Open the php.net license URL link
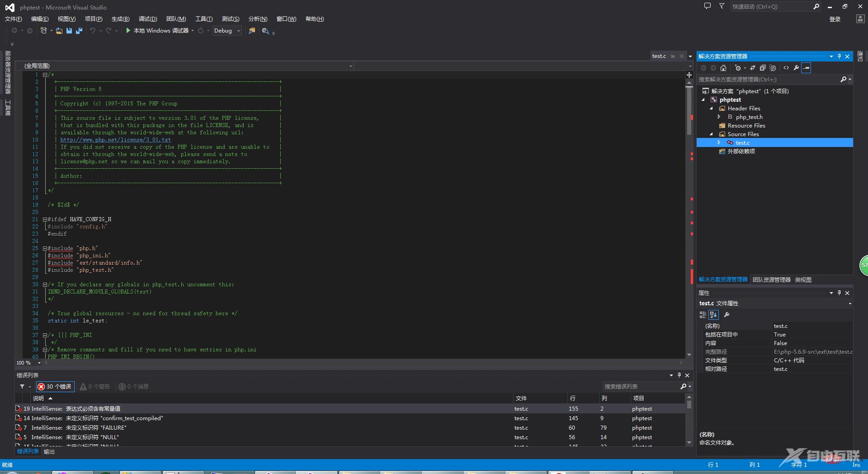Viewport: 868px width, 474px height. click(116, 140)
